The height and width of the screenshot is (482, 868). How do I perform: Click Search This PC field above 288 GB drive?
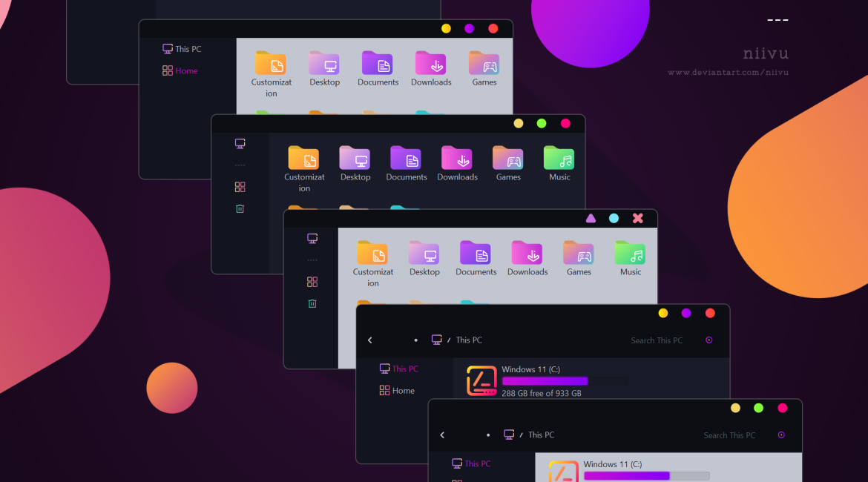coord(656,340)
